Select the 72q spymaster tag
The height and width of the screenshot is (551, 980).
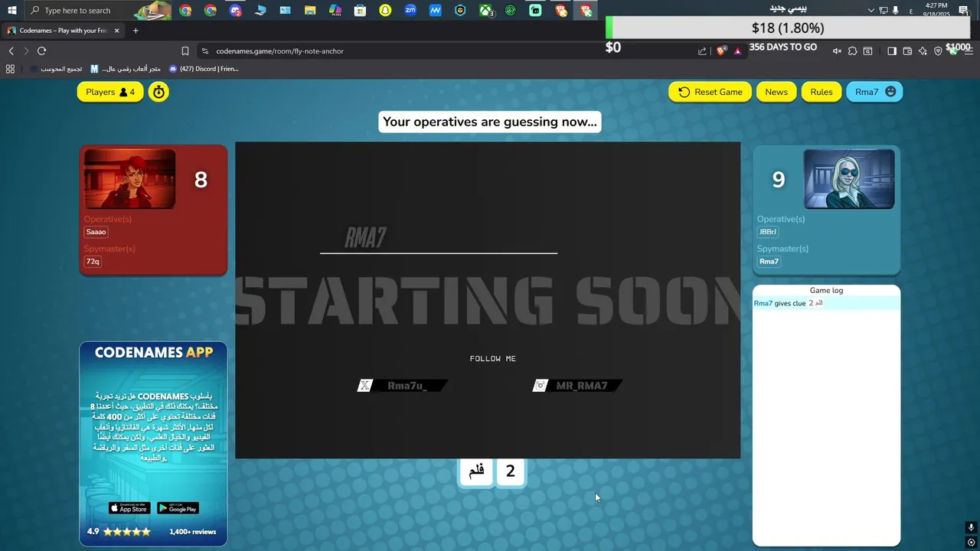pos(93,262)
